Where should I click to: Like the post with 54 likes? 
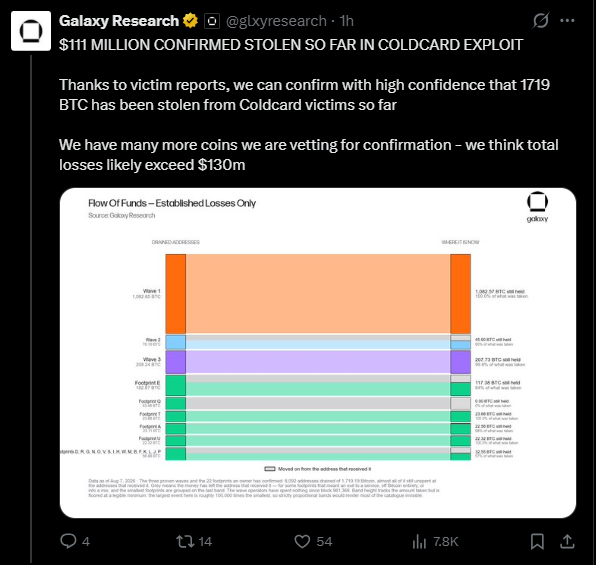313,541
